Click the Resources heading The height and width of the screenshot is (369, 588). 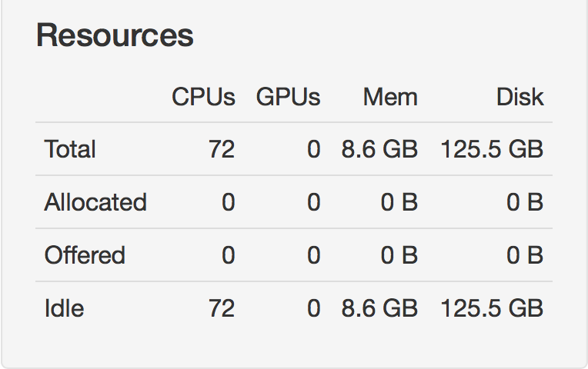[115, 35]
